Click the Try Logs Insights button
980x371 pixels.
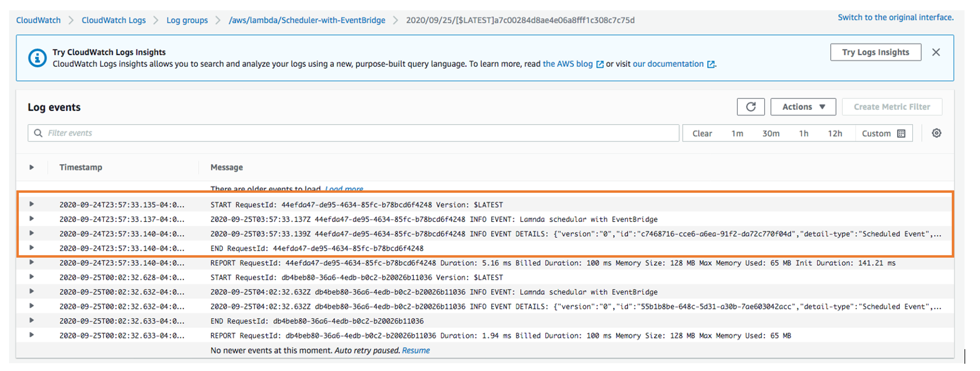click(875, 52)
